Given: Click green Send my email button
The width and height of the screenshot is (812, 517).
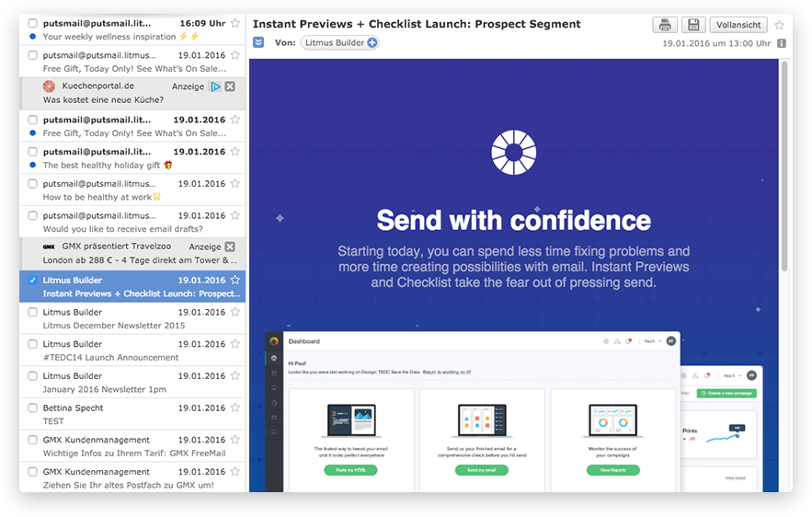Looking at the screenshot, I should [x=482, y=470].
